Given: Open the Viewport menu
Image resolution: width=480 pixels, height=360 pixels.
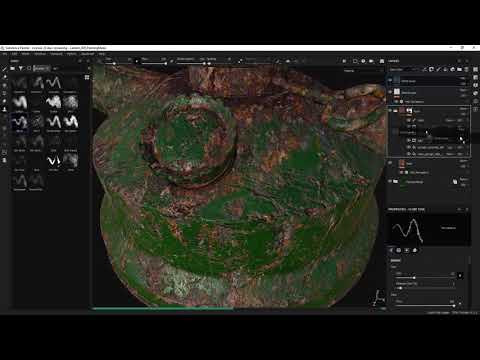Looking at the screenshot, I should tap(56, 54).
